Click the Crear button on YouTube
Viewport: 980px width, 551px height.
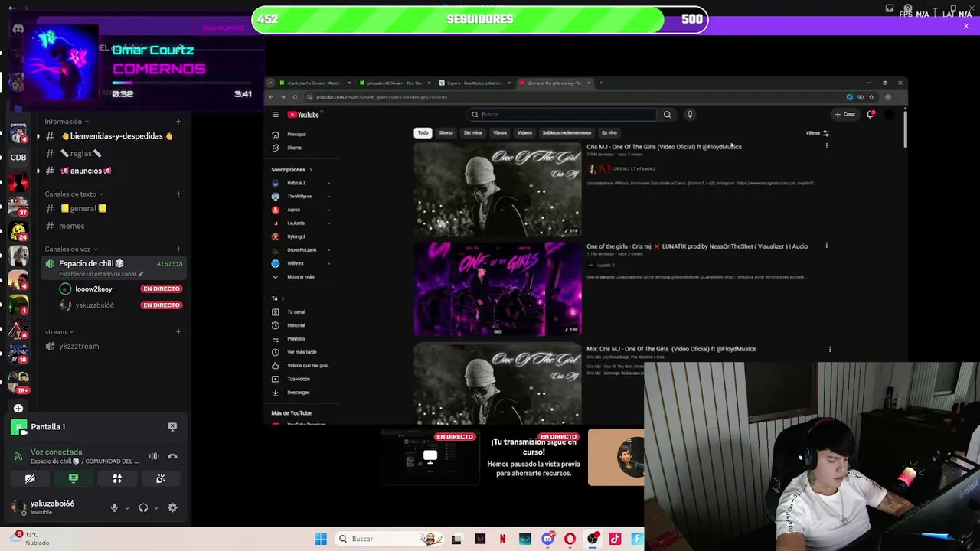click(x=845, y=115)
